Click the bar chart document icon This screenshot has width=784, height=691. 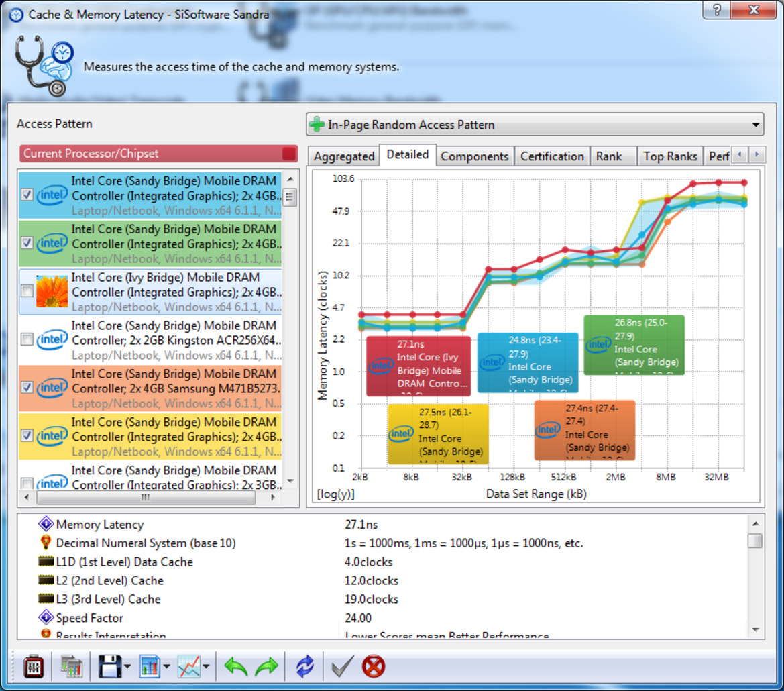(x=150, y=666)
